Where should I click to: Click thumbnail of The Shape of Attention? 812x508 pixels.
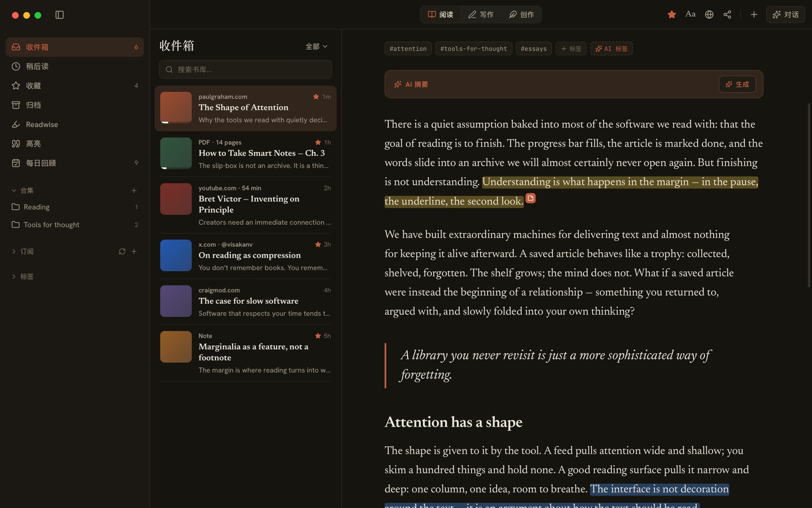[x=176, y=108]
